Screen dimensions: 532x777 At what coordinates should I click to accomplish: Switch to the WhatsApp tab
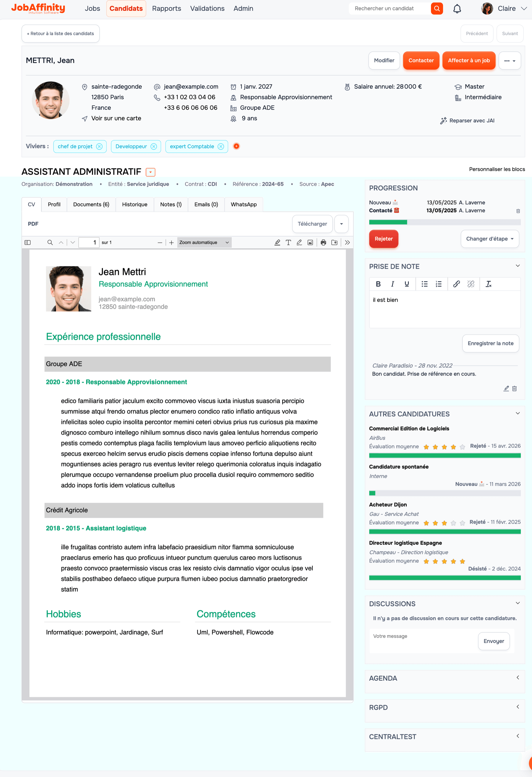[x=244, y=205]
